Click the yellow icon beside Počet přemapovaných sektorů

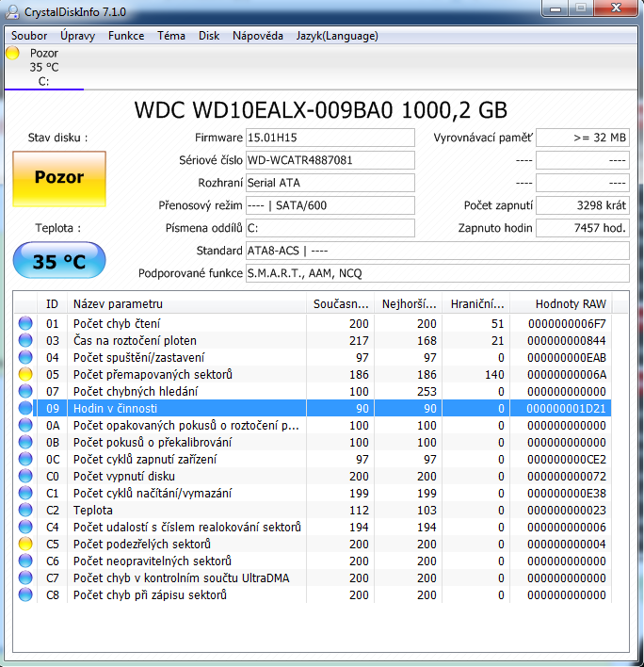[24, 375]
